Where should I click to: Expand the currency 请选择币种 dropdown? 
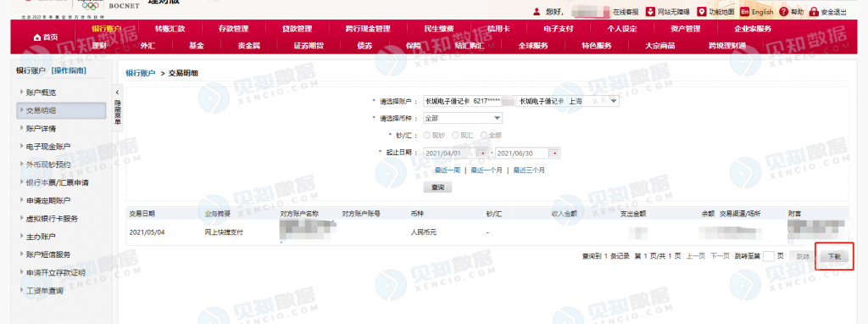point(462,118)
